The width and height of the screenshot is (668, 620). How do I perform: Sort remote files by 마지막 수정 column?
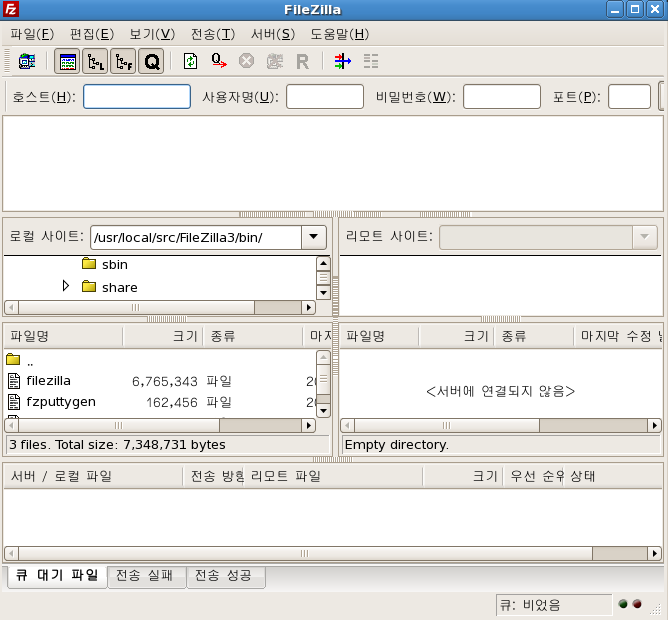tap(619, 336)
